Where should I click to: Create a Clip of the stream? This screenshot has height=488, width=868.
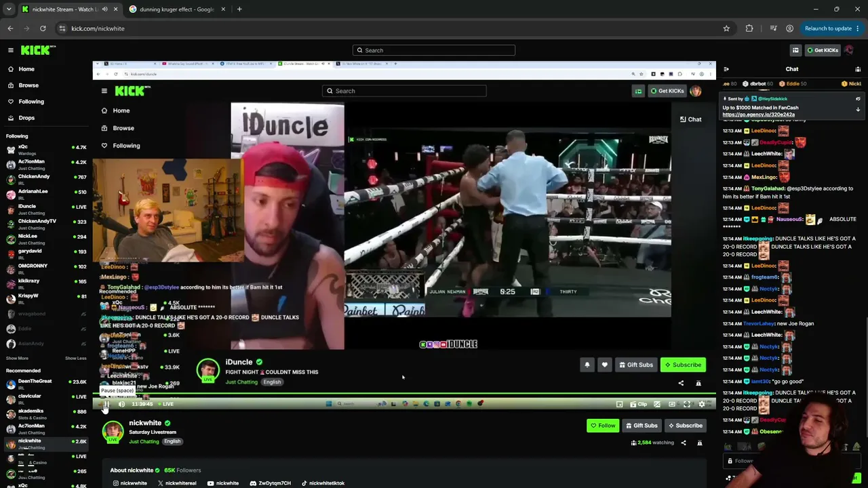tap(638, 405)
